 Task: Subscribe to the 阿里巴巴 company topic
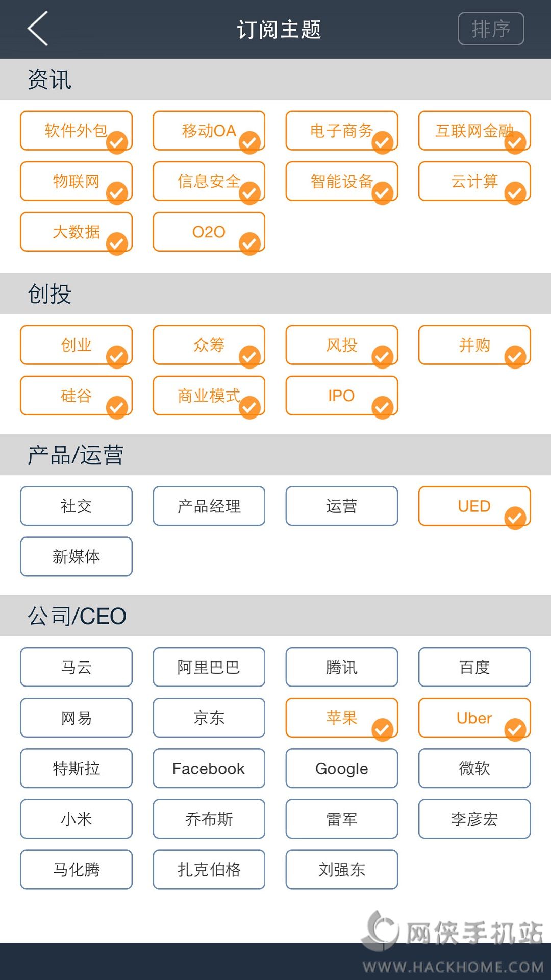click(x=209, y=667)
